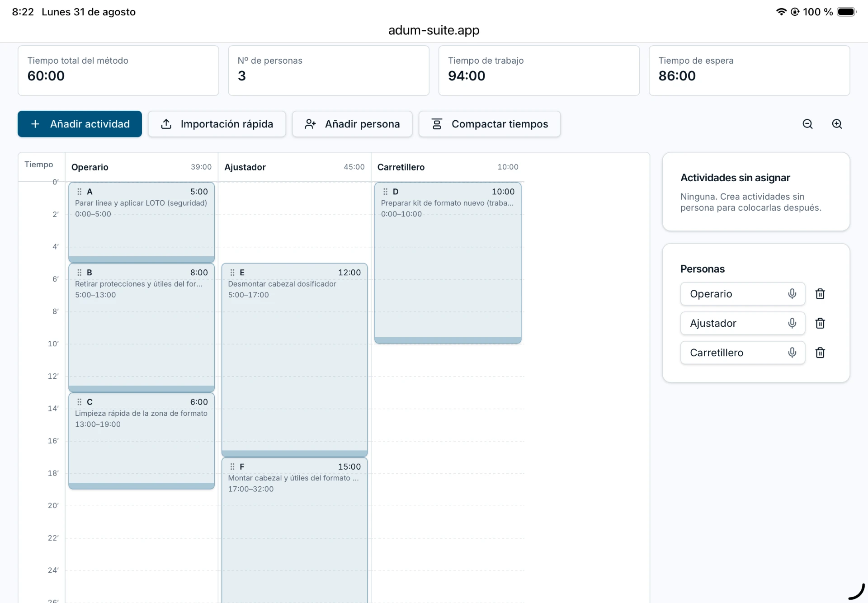Screen dimensions: 868x603
Task: Click the Nº de personas card
Action: pyautogui.click(x=329, y=71)
